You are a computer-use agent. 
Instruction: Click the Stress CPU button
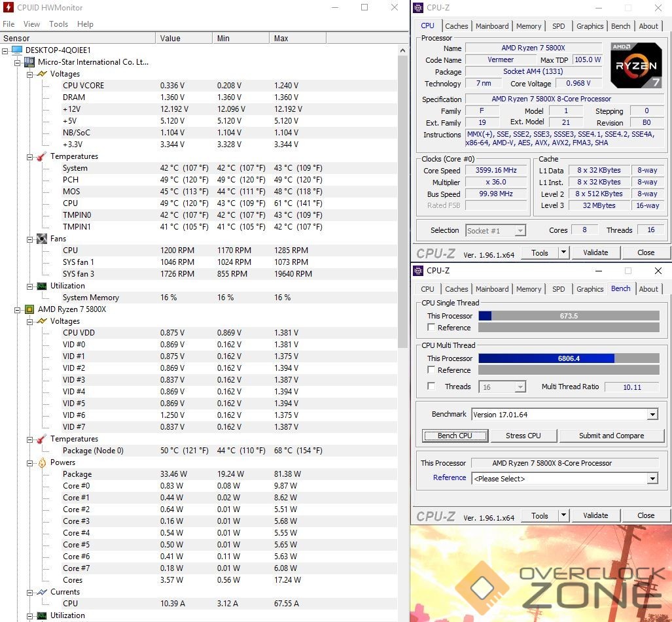(523, 436)
